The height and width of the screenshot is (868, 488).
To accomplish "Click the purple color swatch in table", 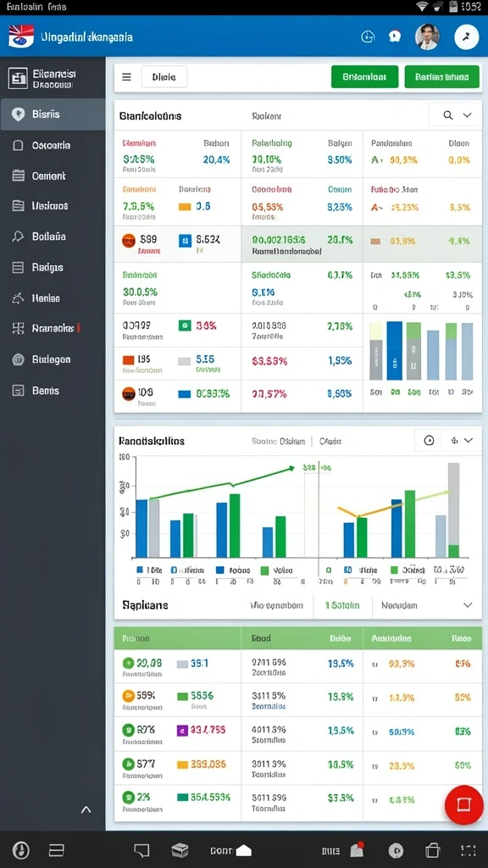I will tap(182, 730).
